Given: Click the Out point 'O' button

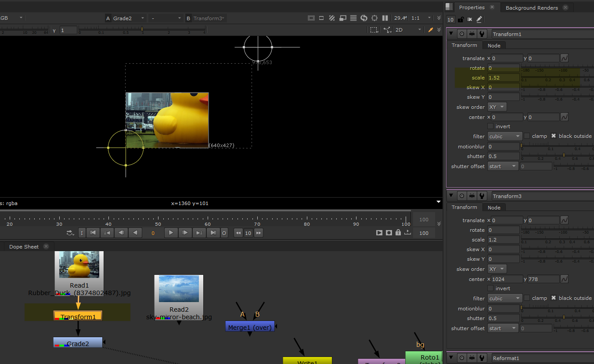Looking at the screenshot, I should click(x=224, y=233).
